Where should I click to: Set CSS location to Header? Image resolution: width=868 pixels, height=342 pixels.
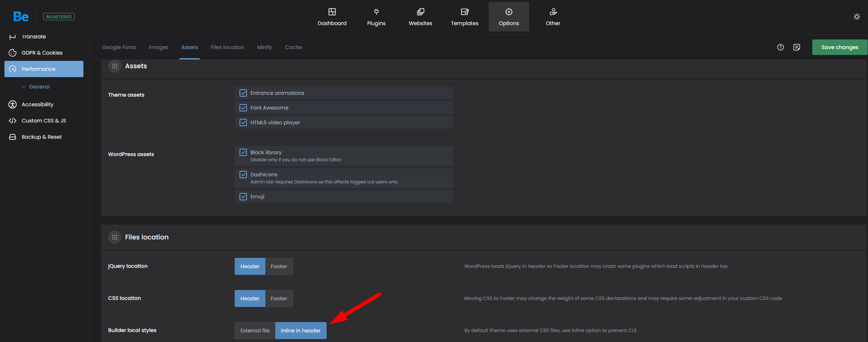tap(250, 298)
